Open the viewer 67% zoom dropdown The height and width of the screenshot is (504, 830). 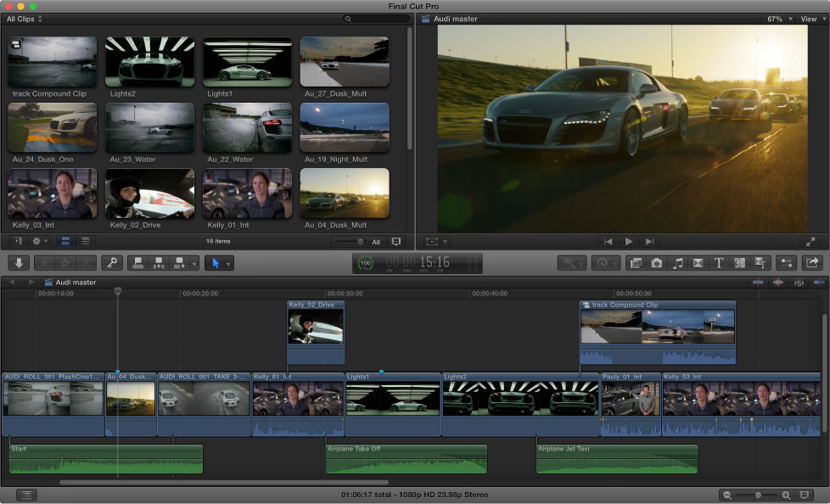click(779, 19)
